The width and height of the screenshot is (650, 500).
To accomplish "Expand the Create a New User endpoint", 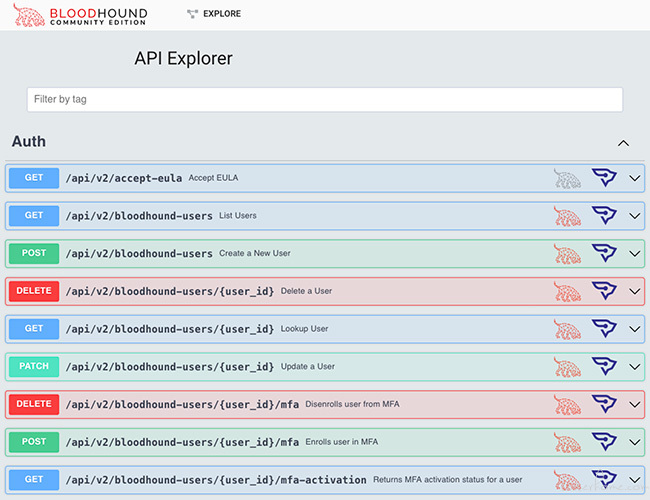I will tap(635, 254).
